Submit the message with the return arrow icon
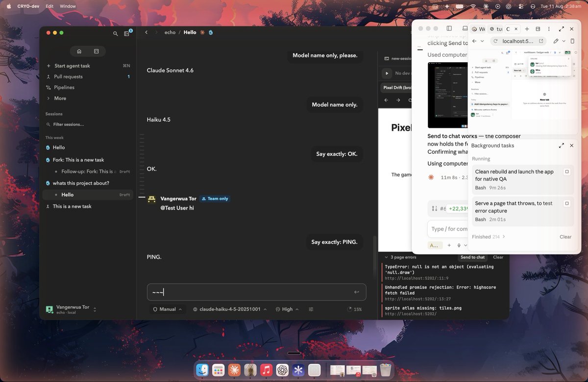The width and height of the screenshot is (588, 382). pos(356,292)
